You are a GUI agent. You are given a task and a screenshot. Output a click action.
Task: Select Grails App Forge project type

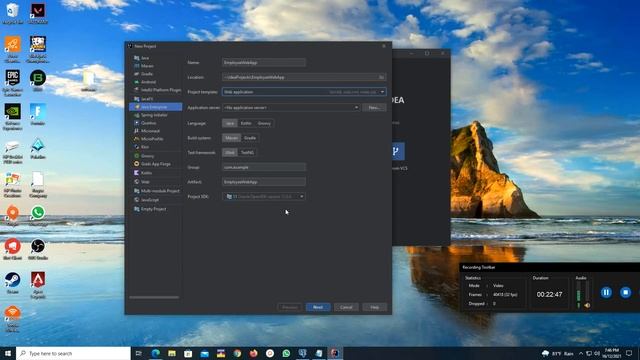[x=156, y=164]
